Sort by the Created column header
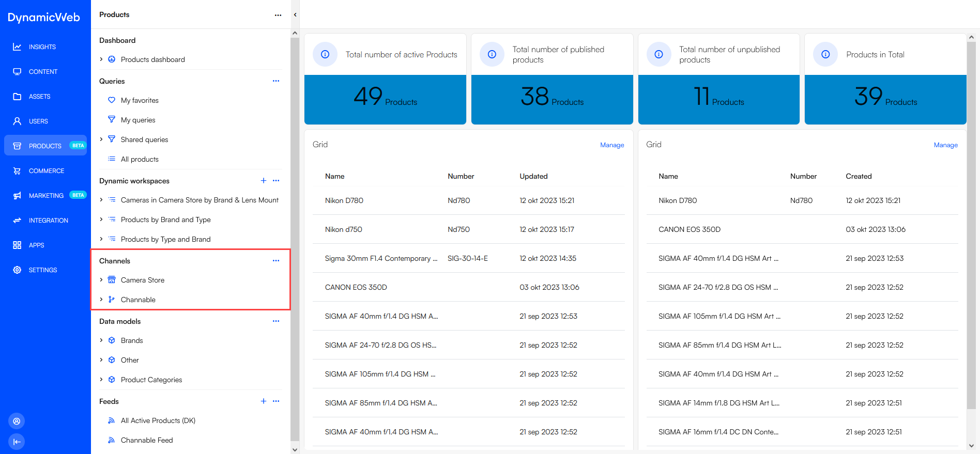Viewport: 980px width, 454px height. coord(859,176)
